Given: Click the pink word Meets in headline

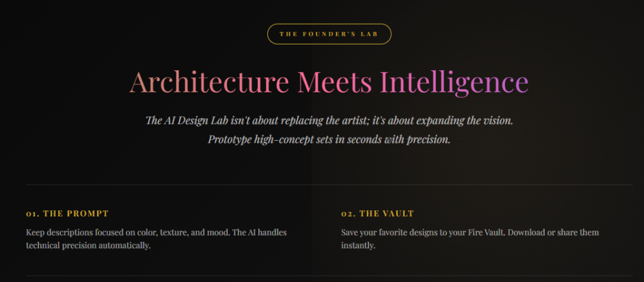Looking at the screenshot, I should pyautogui.click(x=335, y=82).
